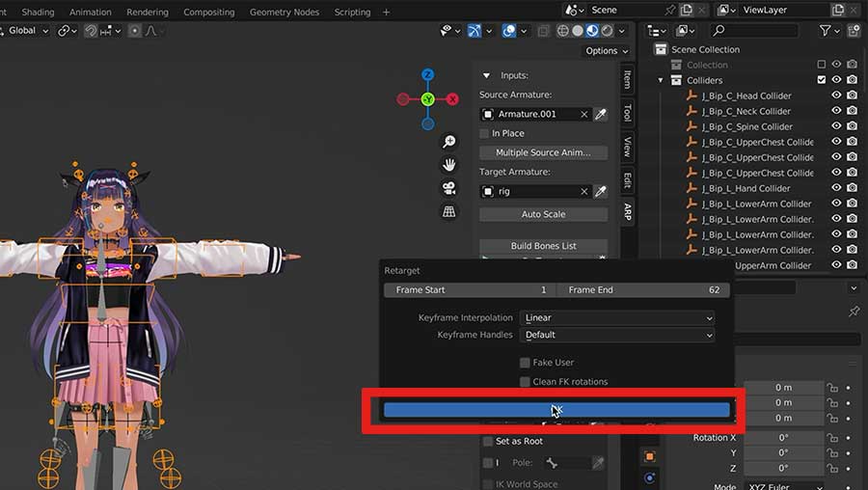This screenshot has height=490, width=868.
Task: Click the blue Z axis gizmo
Action: coord(428,74)
